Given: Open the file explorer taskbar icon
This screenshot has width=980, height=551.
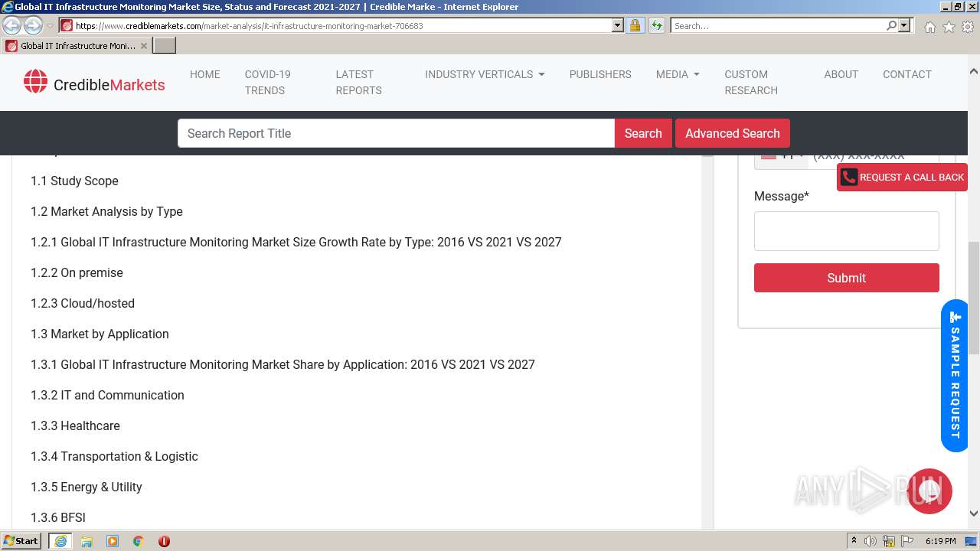Looking at the screenshot, I should [x=87, y=541].
